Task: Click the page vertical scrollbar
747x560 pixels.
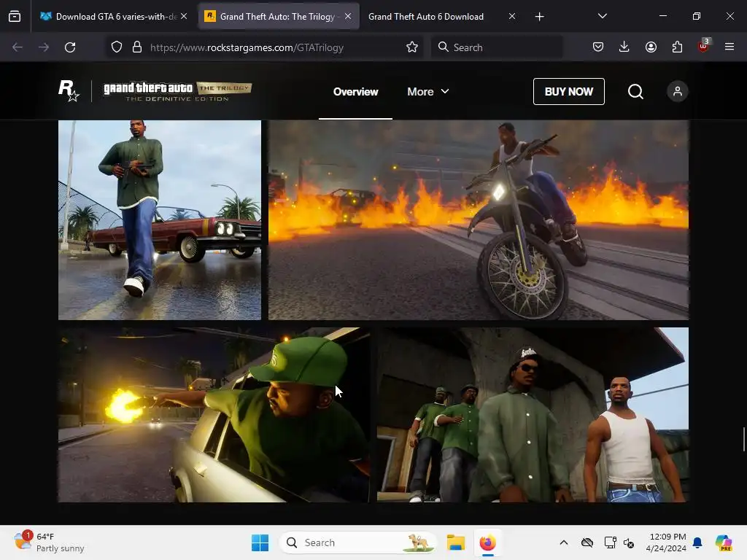Action: 743,439
